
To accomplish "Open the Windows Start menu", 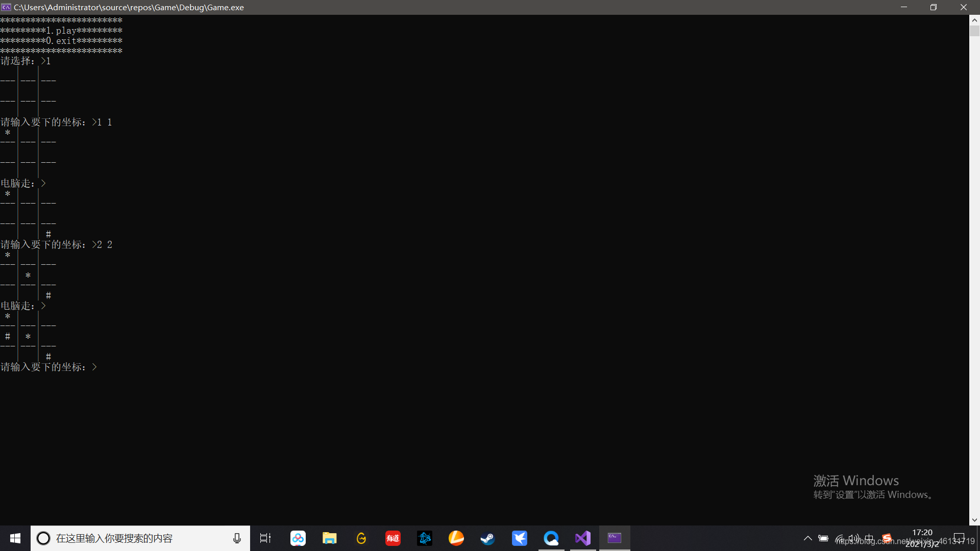I will [15, 538].
